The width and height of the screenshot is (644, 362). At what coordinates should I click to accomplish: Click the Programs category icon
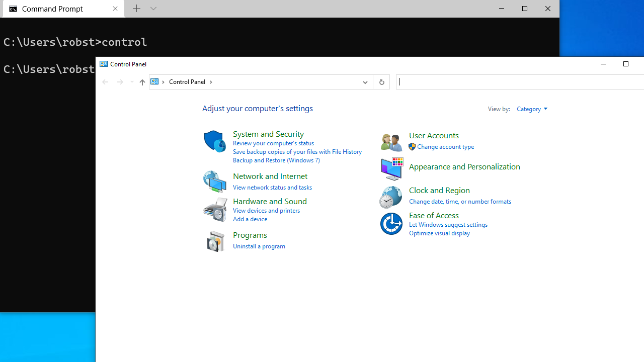215,240
